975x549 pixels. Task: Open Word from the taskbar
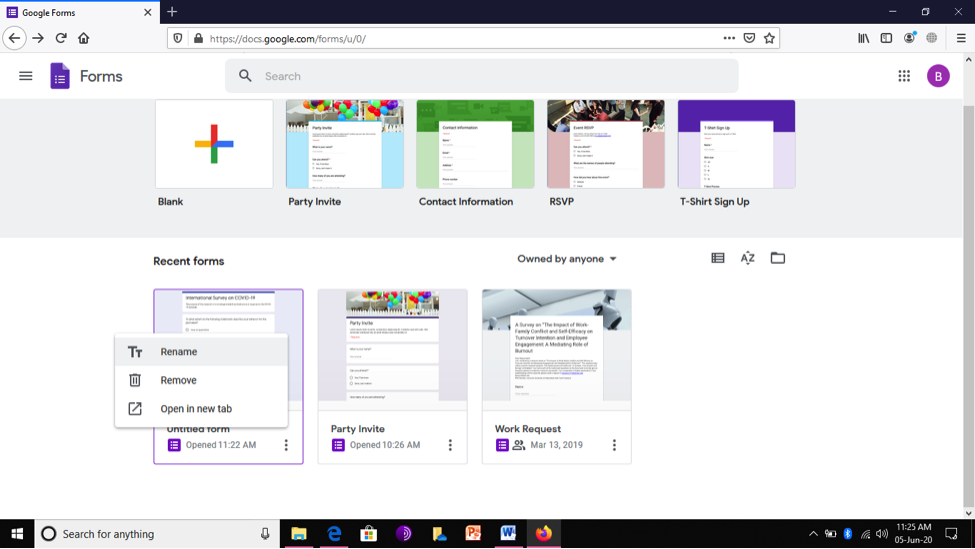pos(508,534)
